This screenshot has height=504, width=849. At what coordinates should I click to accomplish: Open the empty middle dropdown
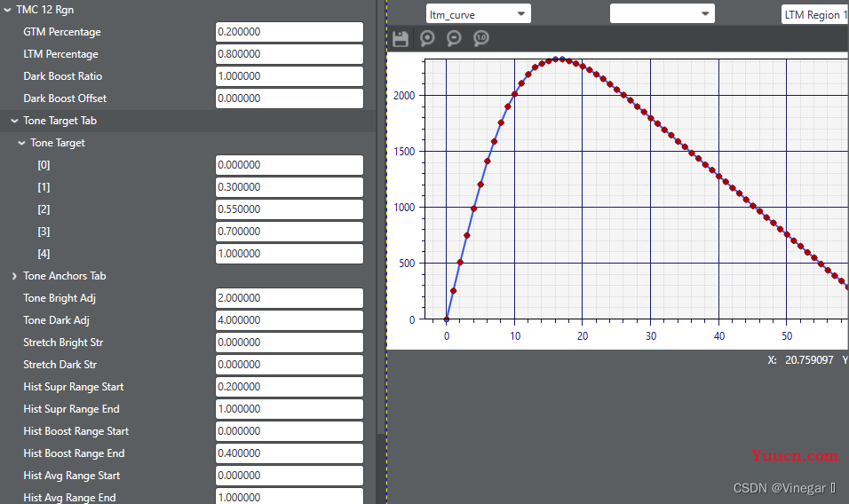coord(662,14)
